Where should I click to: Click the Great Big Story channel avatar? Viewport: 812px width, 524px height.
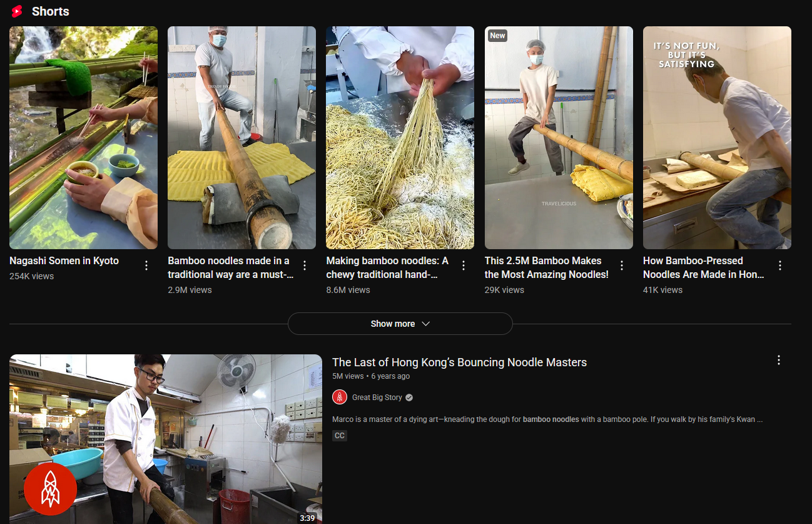(x=340, y=397)
